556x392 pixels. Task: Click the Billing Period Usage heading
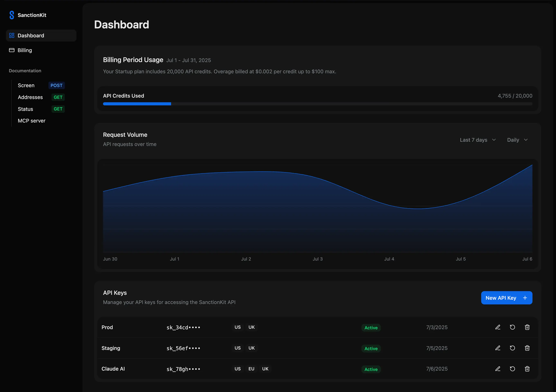tap(133, 60)
